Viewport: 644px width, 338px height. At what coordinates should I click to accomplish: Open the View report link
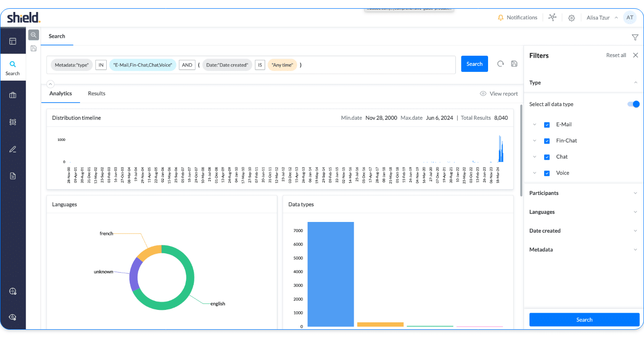click(x=504, y=93)
